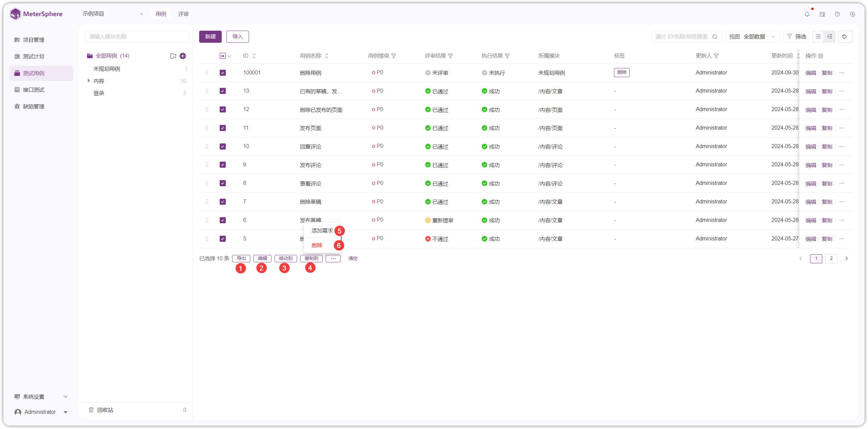Select 删除 from the popup menu

[x=317, y=245]
